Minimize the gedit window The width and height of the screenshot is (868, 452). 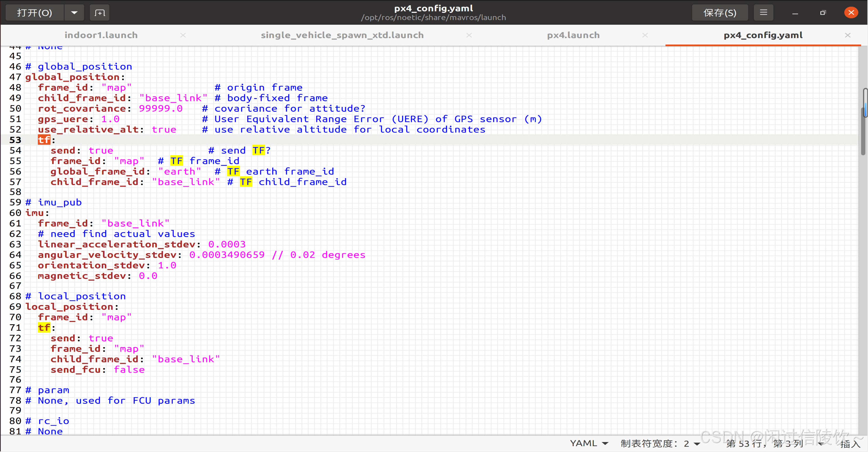[795, 13]
